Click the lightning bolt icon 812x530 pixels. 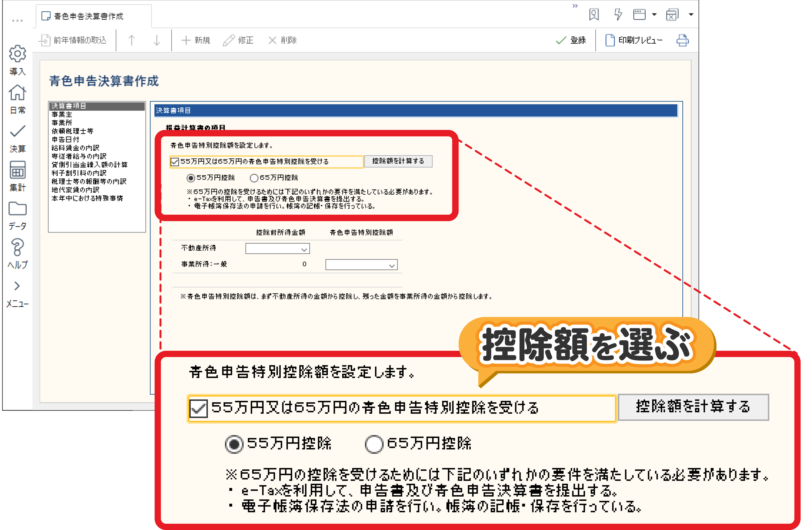coord(618,14)
